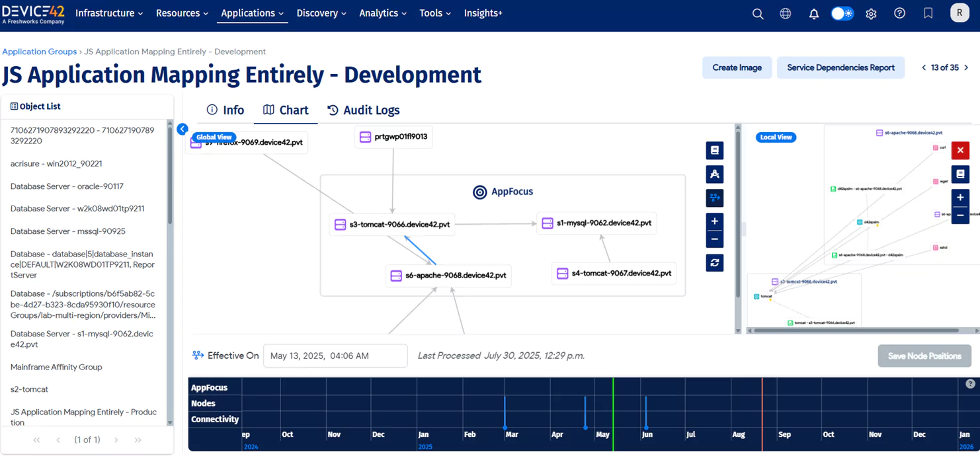The height and width of the screenshot is (456, 980).
Task: Go to previous record arrow near 13 of 35
Action: (x=924, y=67)
